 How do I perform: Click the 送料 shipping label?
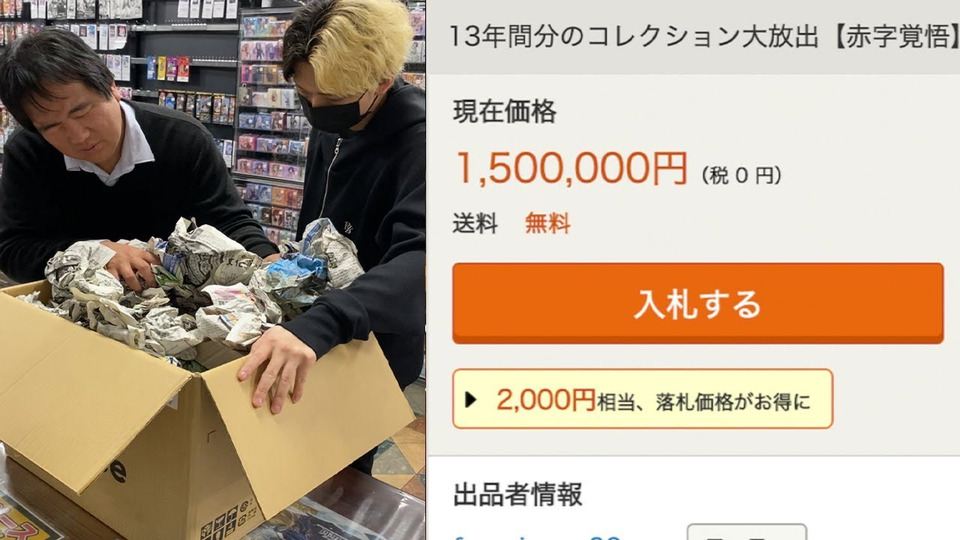tap(475, 223)
